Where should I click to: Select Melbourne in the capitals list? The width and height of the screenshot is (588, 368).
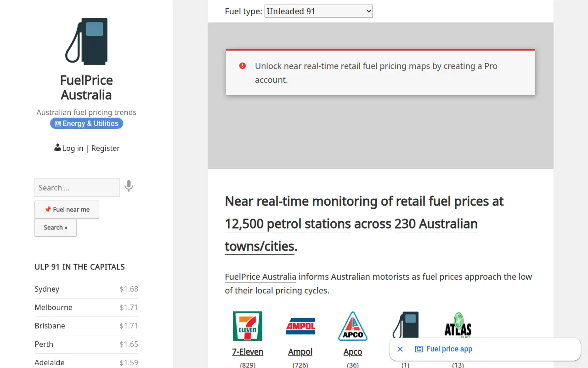tap(53, 307)
